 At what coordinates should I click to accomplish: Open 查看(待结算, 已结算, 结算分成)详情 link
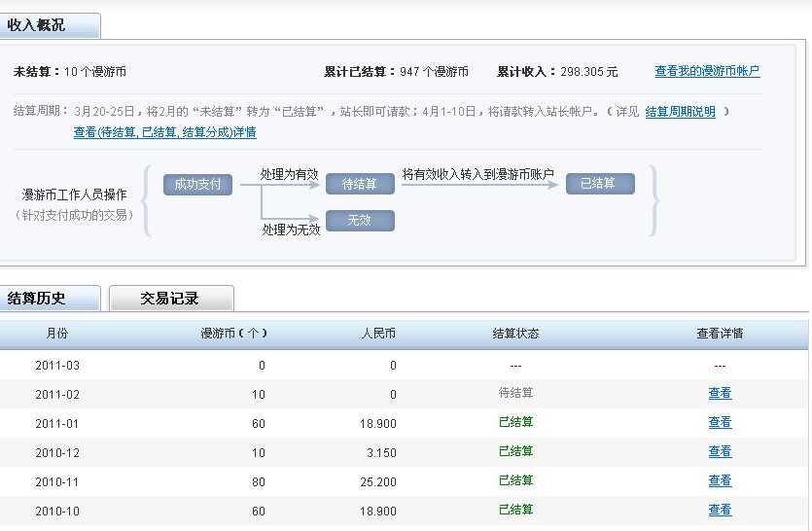tap(164, 132)
